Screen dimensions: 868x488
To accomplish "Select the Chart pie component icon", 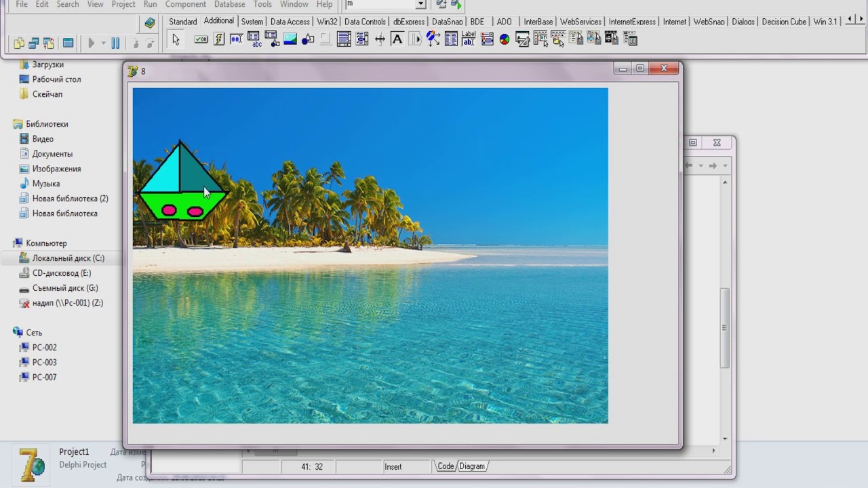I will pos(505,39).
